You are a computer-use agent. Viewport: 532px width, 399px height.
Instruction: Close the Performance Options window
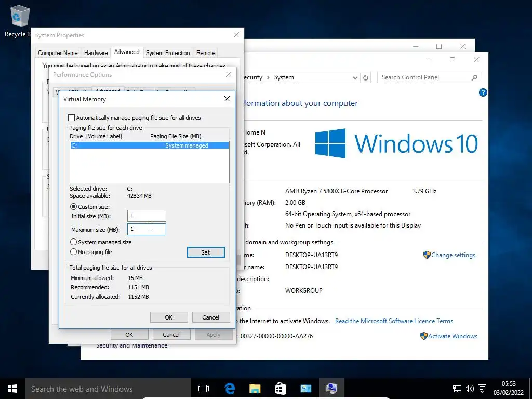[229, 74]
